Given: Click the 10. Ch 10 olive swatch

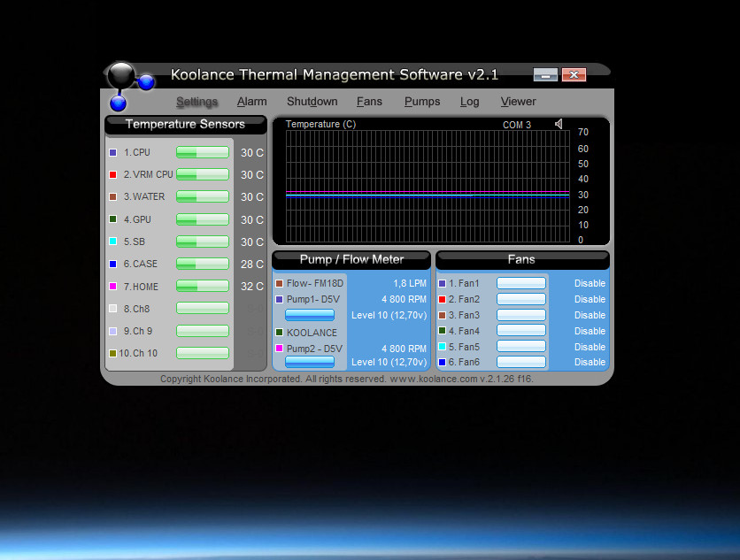Looking at the screenshot, I should point(112,353).
